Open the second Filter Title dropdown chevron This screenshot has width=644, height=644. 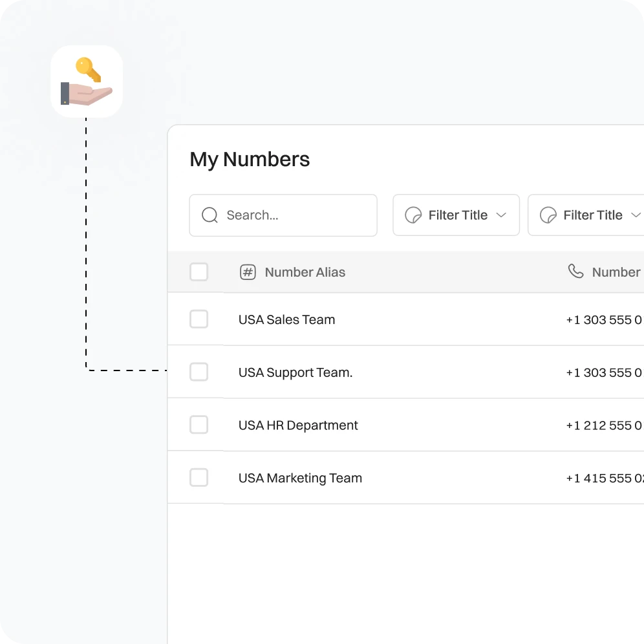tap(635, 215)
